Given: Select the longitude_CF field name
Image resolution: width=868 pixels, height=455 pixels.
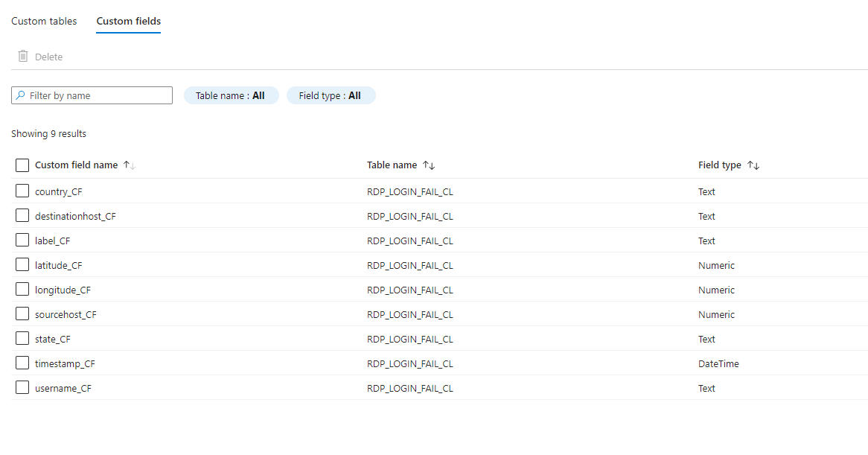Looking at the screenshot, I should [63, 290].
